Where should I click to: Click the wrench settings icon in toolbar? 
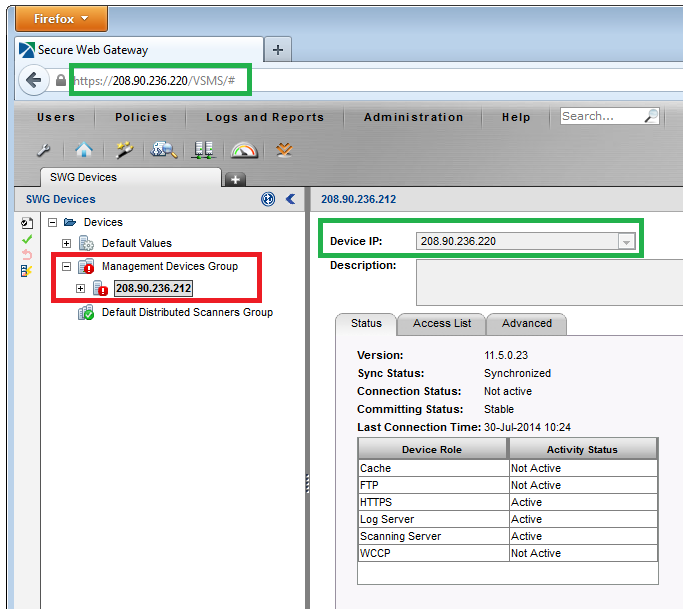pos(43,150)
